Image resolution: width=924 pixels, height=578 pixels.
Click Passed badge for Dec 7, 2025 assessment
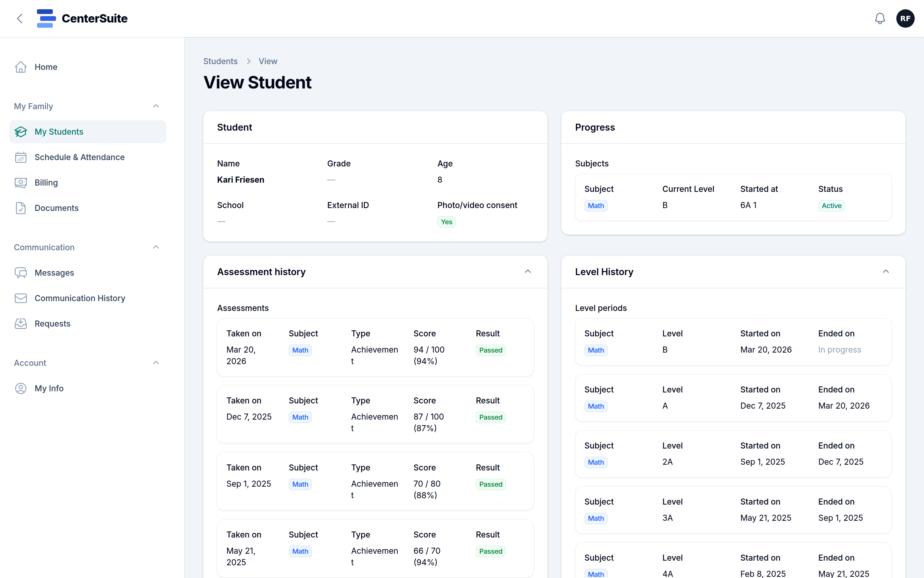click(491, 417)
